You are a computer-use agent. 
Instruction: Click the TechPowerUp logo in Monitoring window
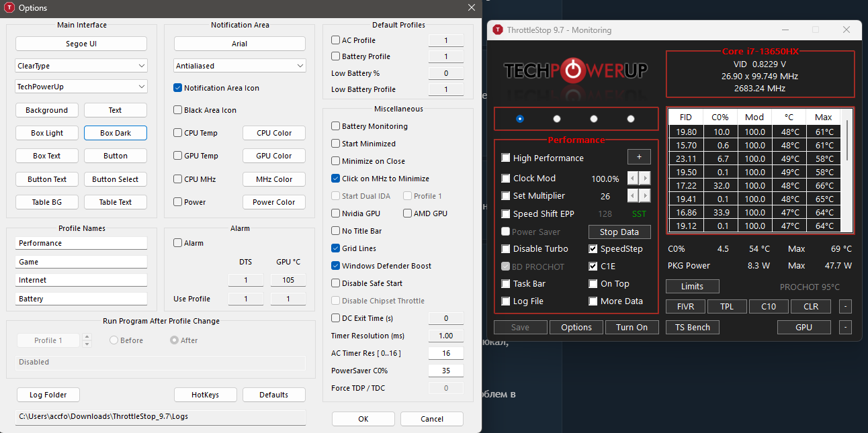pos(576,71)
